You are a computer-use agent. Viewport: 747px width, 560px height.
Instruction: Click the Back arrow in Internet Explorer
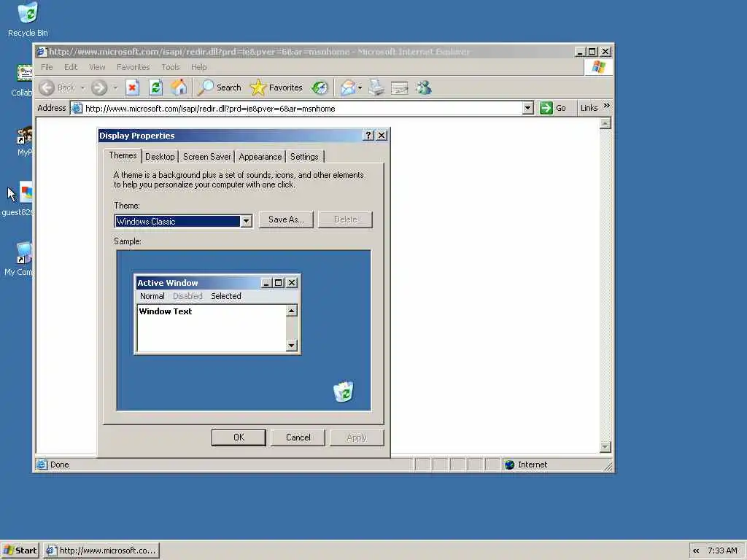pyautogui.click(x=47, y=87)
